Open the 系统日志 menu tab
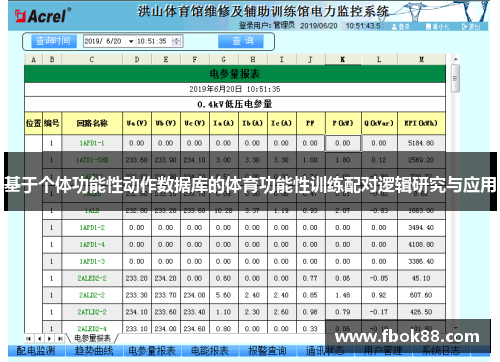The image size is (500, 362). point(441,351)
